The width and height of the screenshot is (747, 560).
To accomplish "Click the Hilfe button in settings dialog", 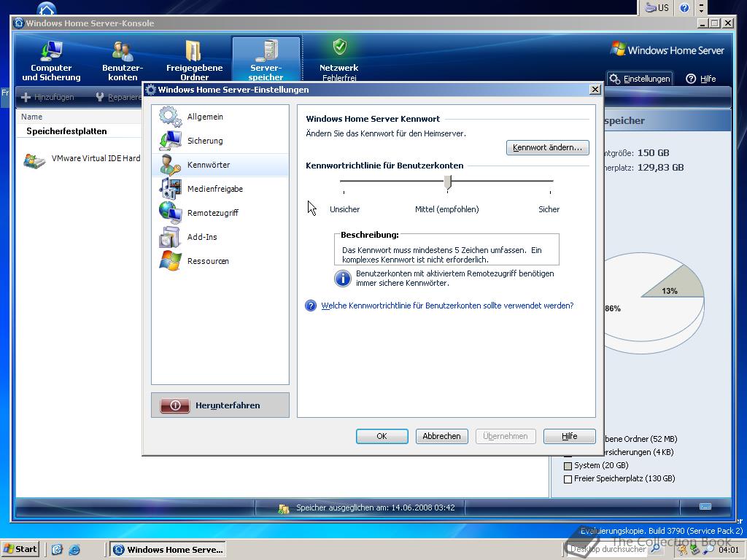I will click(x=569, y=436).
